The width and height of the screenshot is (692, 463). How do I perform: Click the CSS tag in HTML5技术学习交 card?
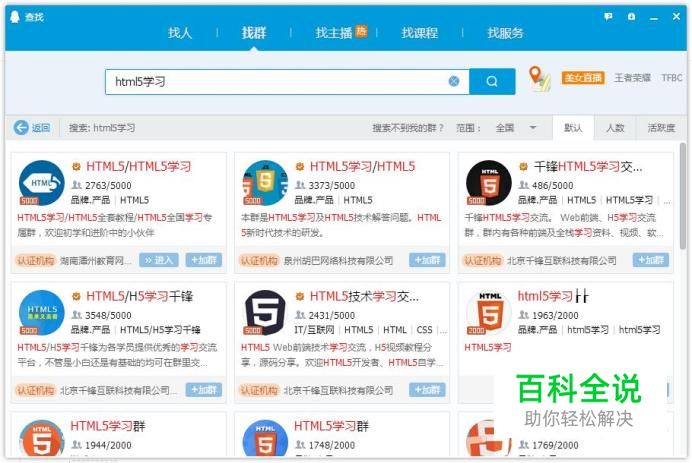coord(425,330)
